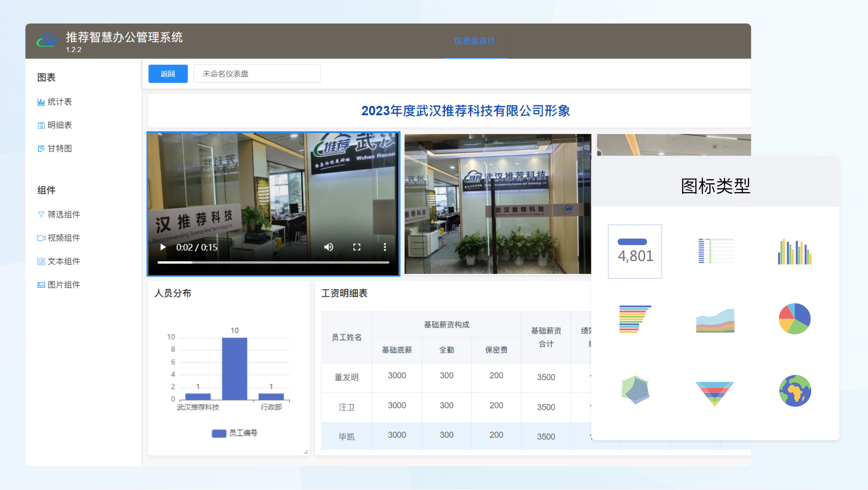Click the 图标类型 panel heading
868x490 pixels.
pos(715,186)
